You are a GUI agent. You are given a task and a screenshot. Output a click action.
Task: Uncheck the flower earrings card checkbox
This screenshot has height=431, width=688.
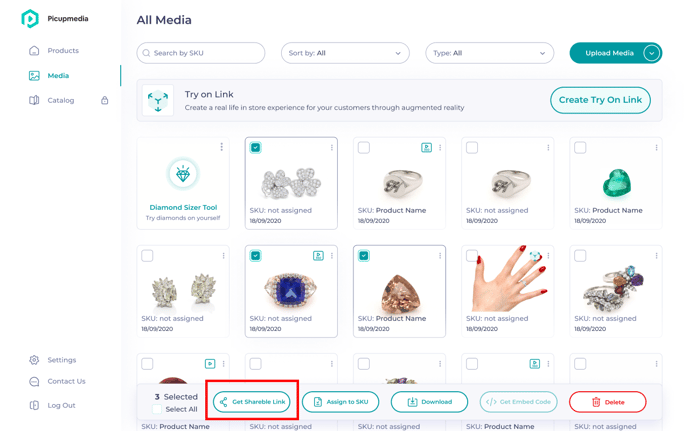(255, 147)
